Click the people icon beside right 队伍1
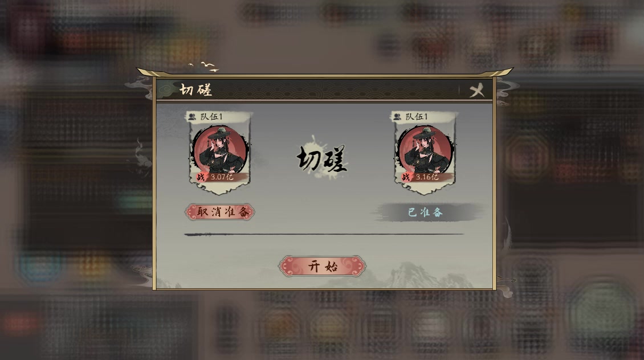 click(x=397, y=117)
